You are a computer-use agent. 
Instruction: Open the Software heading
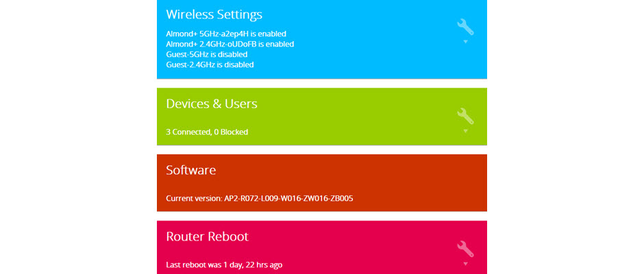pyautogui.click(x=191, y=170)
